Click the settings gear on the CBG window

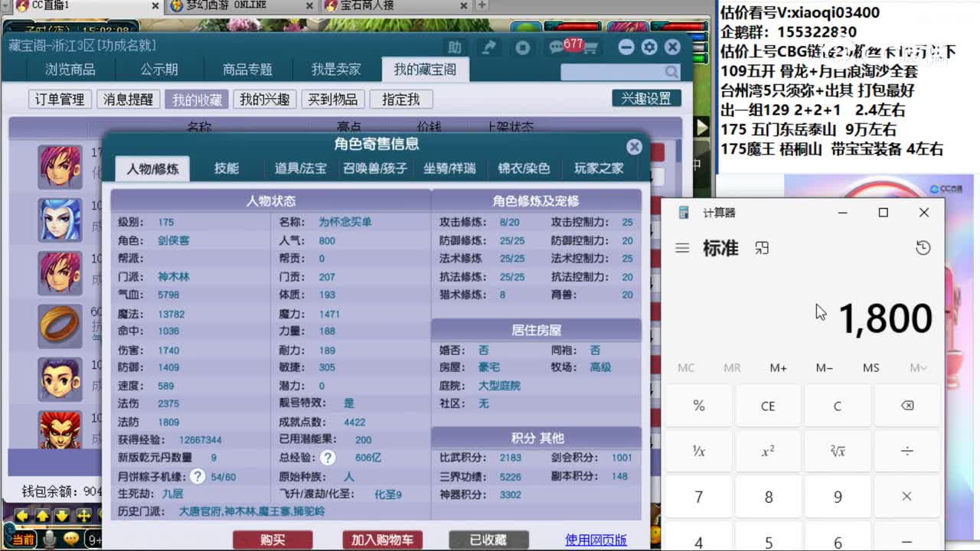click(648, 47)
